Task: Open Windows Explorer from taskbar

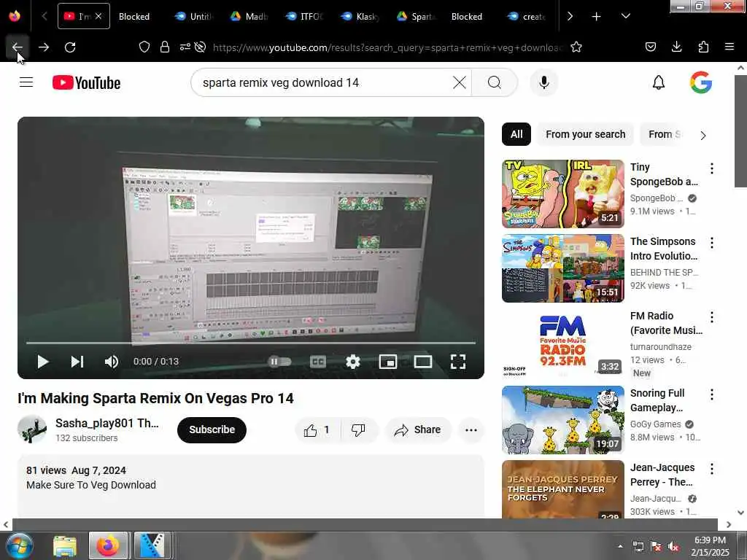Action: point(65,545)
